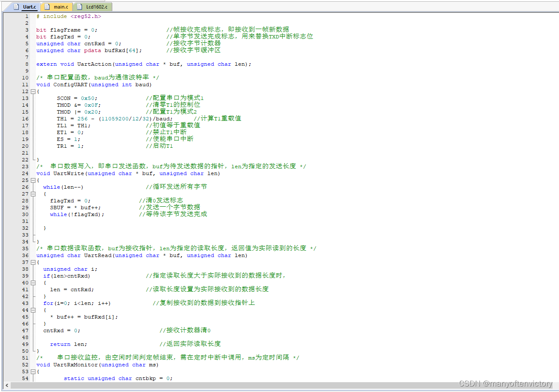Collapse the UartWrite function body at line 25
Image resolution: width=559 pixels, height=392 pixels.
click(32, 180)
